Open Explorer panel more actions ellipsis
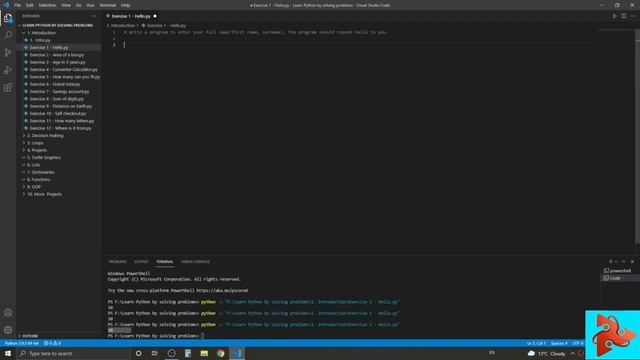Viewport: 640px width, 360px height. (93, 16)
